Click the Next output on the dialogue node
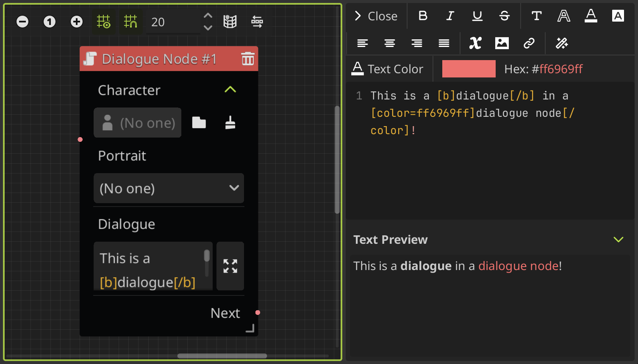The width and height of the screenshot is (638, 364). 258,313
